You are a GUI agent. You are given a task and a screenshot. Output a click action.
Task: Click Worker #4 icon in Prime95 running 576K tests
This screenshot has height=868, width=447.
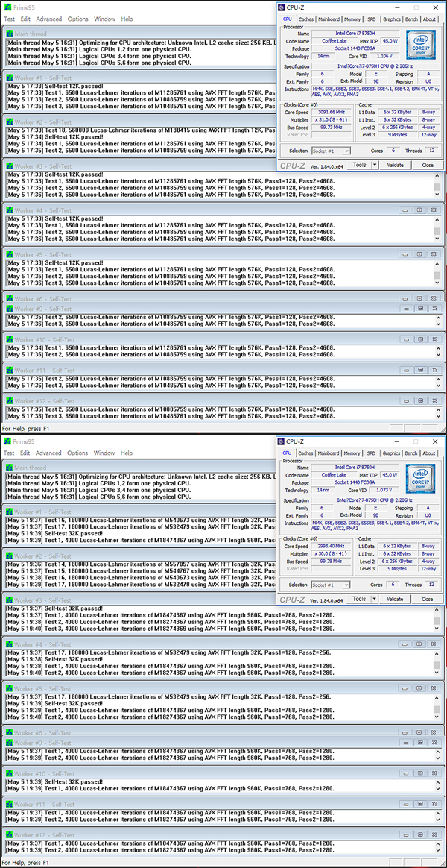(9, 210)
